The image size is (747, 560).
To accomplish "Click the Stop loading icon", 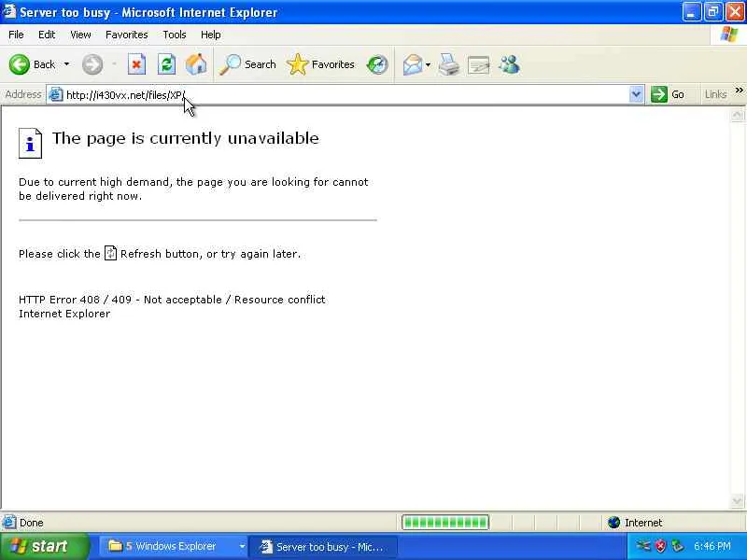I will tap(136, 64).
